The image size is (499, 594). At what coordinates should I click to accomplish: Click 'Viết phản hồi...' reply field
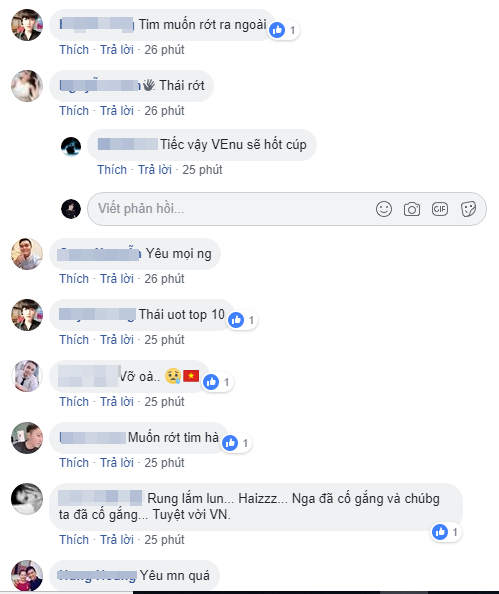pos(287,209)
